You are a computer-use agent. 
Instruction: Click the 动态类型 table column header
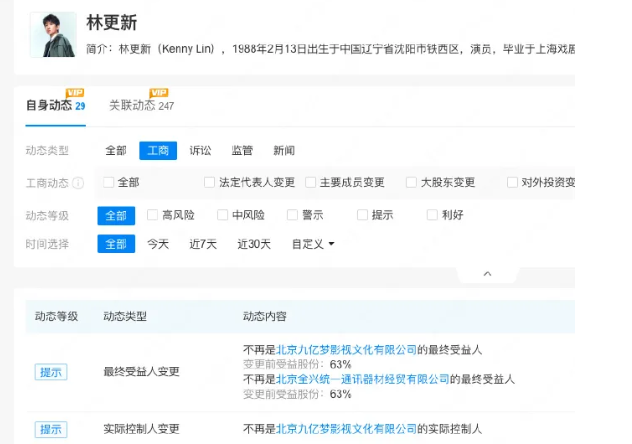point(125,316)
